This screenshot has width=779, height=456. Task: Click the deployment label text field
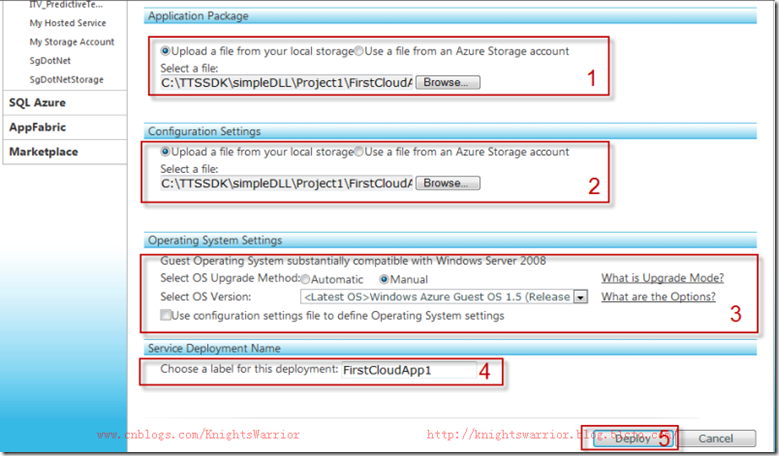(x=408, y=370)
